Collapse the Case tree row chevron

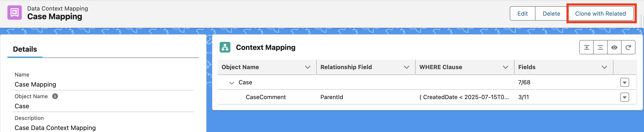click(232, 83)
